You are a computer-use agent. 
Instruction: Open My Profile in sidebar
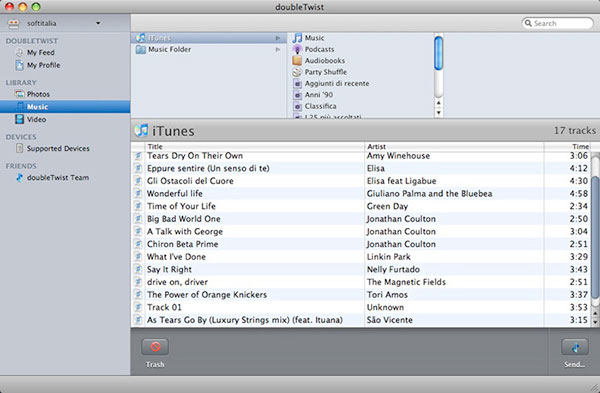point(43,65)
